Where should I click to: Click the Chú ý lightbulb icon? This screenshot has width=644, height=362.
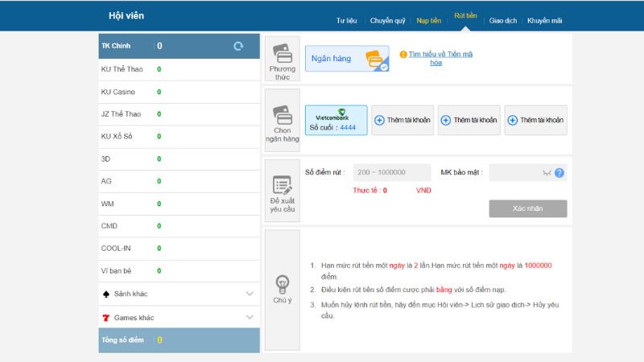(x=282, y=283)
